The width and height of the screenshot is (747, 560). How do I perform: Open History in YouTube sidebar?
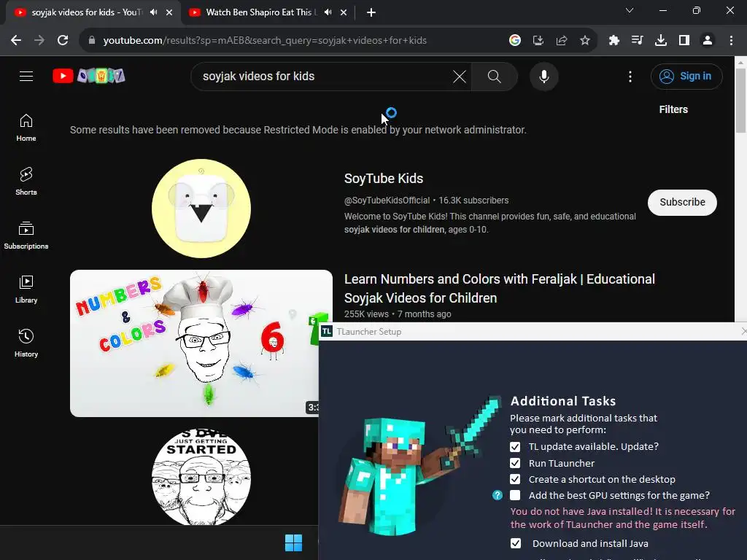click(x=26, y=343)
